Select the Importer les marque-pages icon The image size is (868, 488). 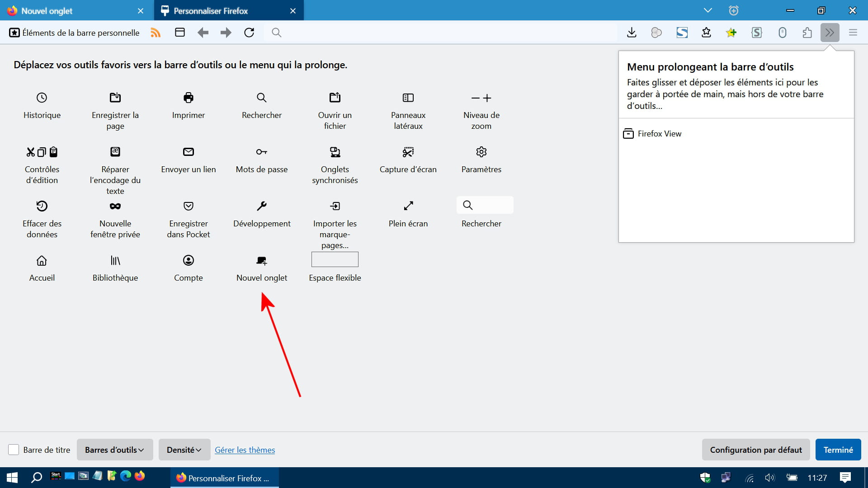click(335, 206)
